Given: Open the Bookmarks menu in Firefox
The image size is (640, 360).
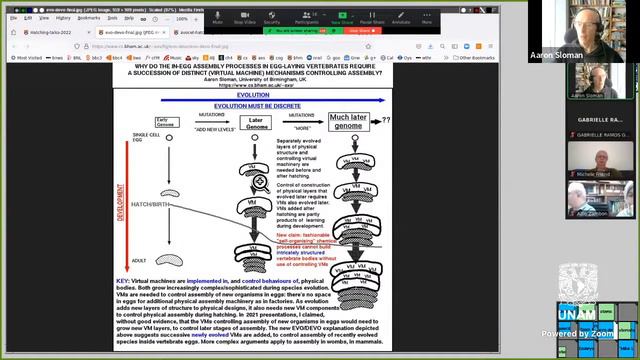Looking at the screenshot, I should coord(89,18).
